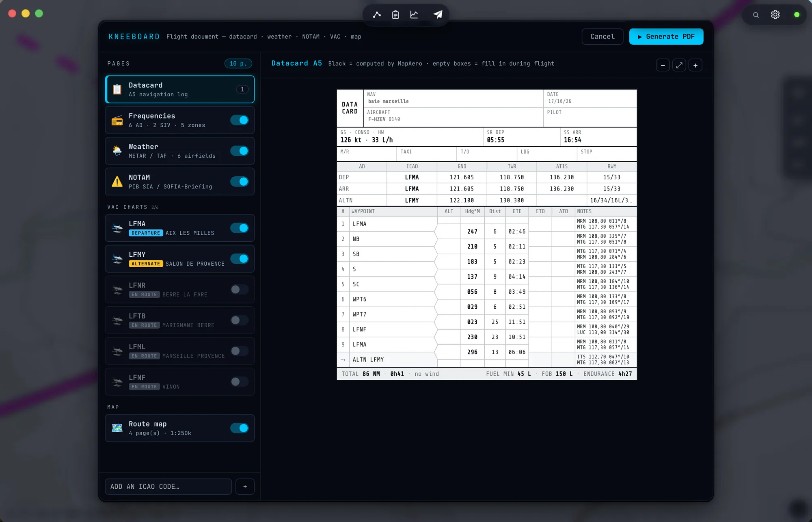Toggle the Route map switch

point(239,428)
